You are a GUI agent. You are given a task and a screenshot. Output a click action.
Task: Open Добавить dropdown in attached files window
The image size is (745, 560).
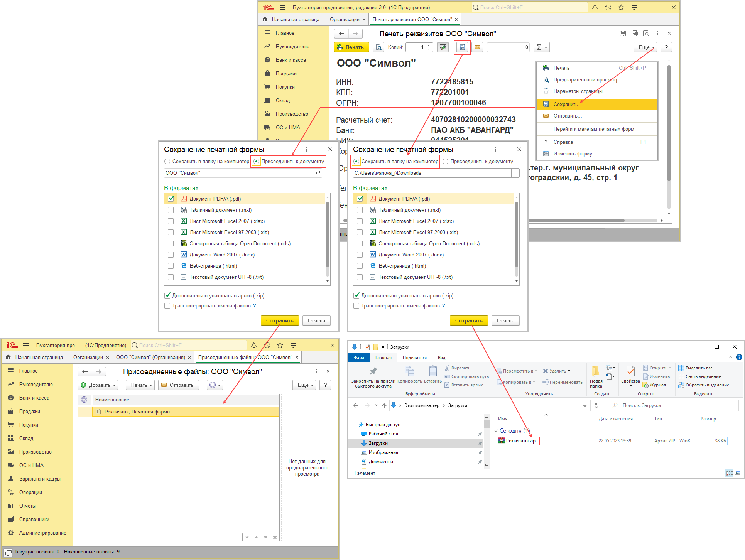tap(98, 385)
